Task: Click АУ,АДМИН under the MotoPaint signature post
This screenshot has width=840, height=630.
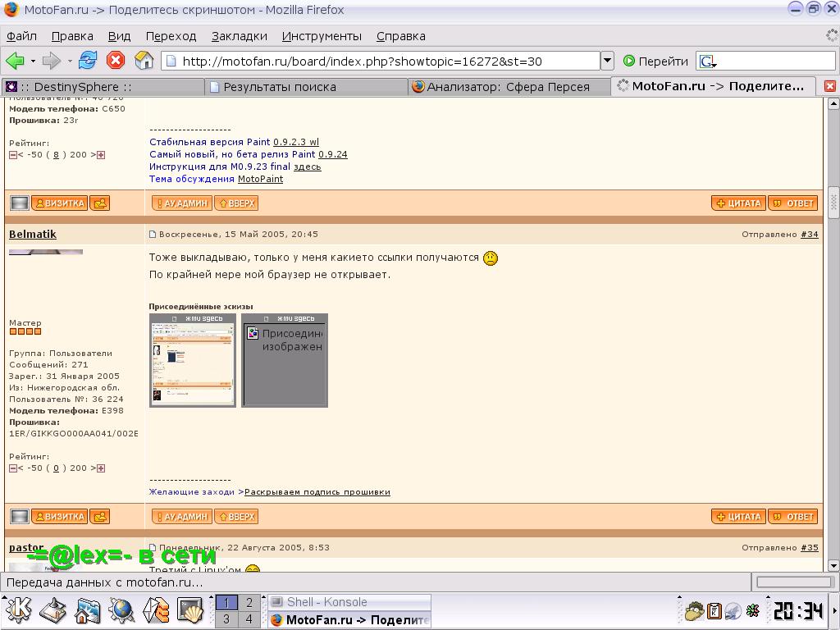Action: click(x=182, y=203)
